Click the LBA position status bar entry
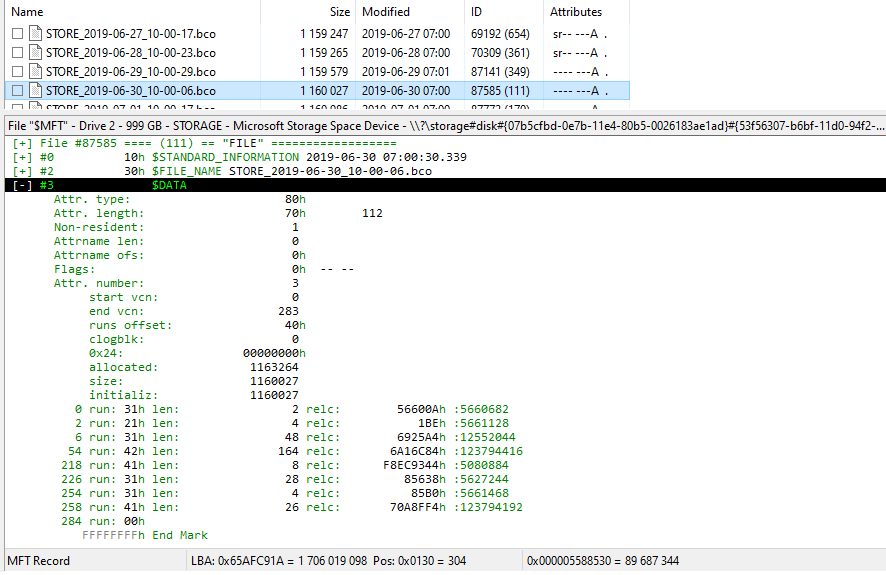The width and height of the screenshot is (886, 575). [x=328, y=561]
